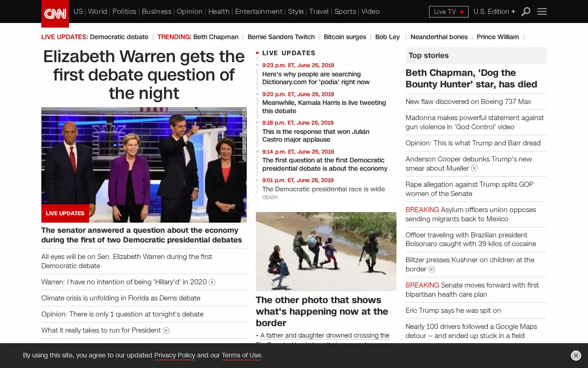Open trending topic Bitcoin surges

pos(345,37)
